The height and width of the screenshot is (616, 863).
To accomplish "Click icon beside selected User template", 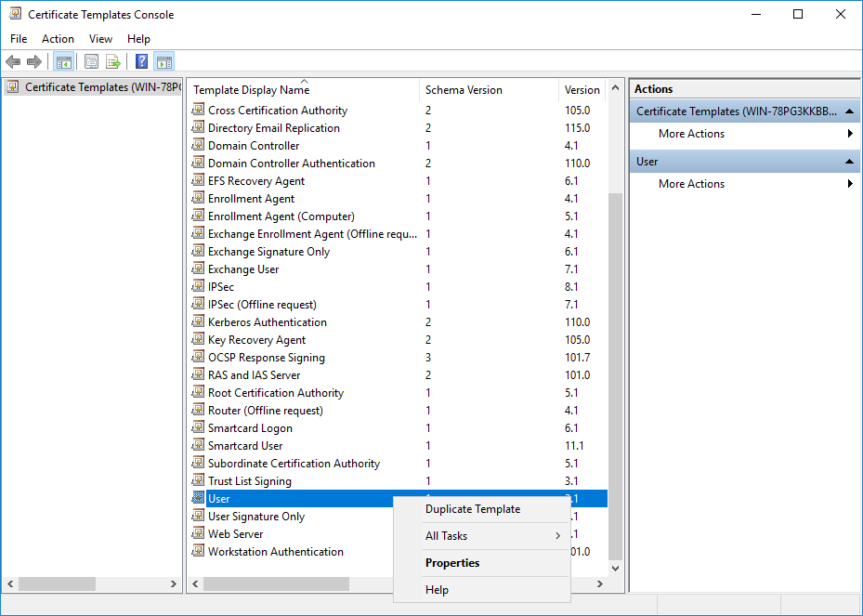I will (198, 498).
